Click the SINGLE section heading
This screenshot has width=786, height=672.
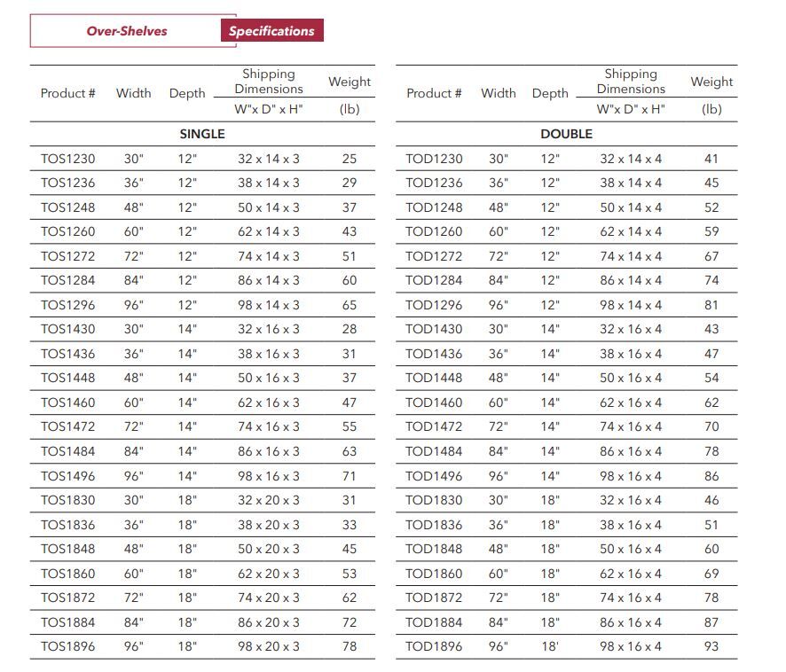pyautogui.click(x=202, y=134)
